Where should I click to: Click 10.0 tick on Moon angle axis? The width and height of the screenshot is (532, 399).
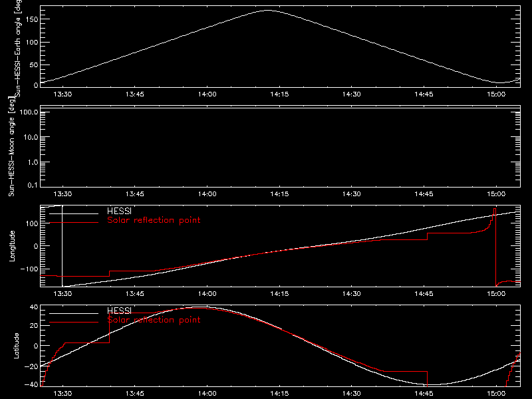[x=31, y=138]
